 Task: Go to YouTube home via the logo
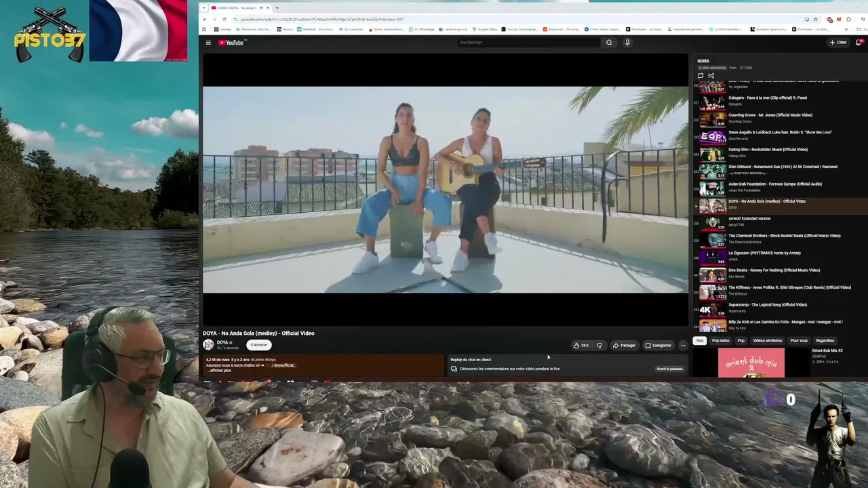click(x=231, y=43)
